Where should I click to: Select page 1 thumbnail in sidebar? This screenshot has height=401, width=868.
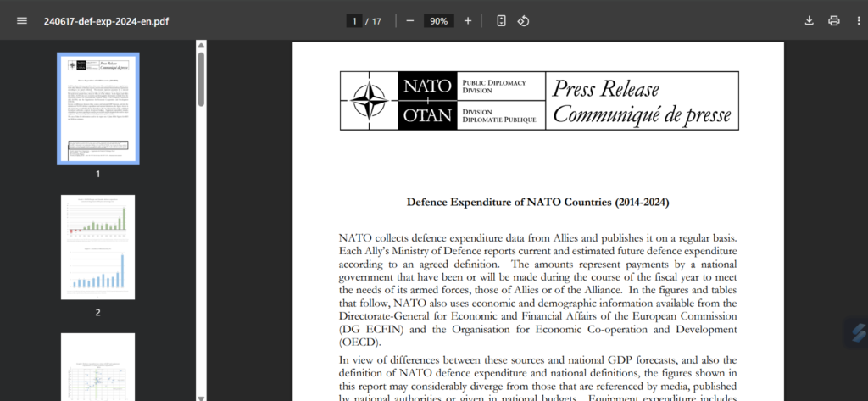point(98,109)
